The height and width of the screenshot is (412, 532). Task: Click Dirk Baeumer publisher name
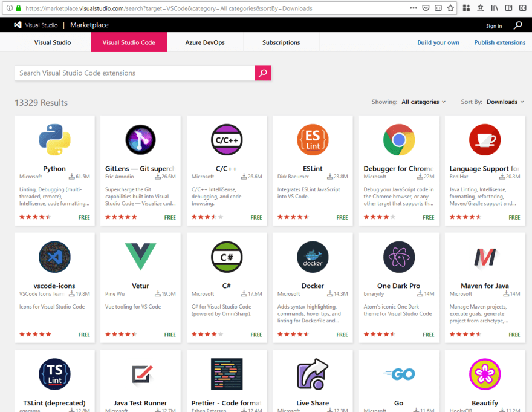point(293,177)
